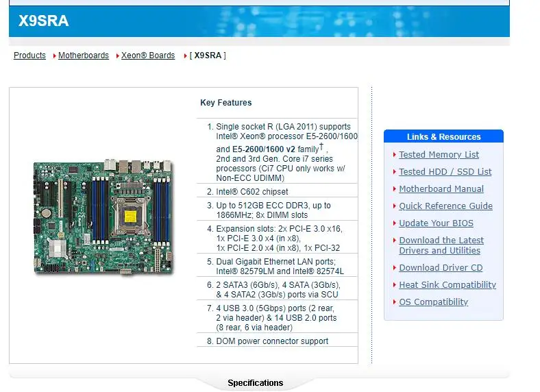Click the Expansion slots feature text
Viewport: 540px width, 392px height.
(279, 238)
